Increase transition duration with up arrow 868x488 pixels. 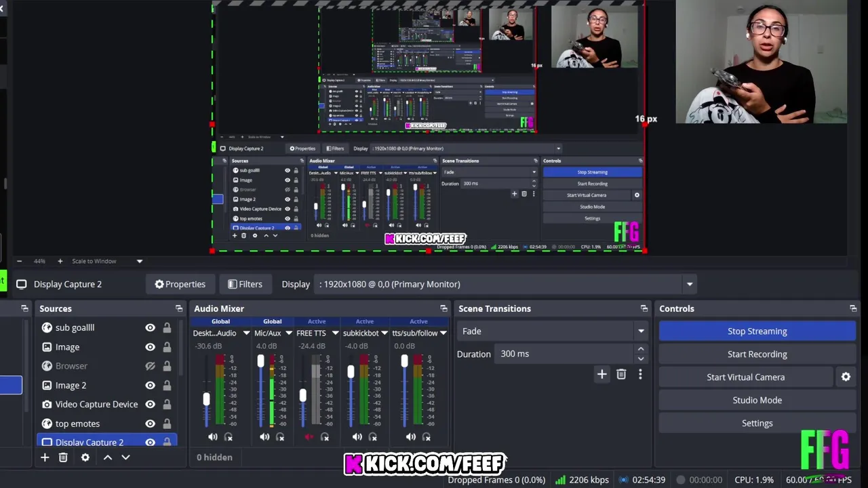[640, 350]
